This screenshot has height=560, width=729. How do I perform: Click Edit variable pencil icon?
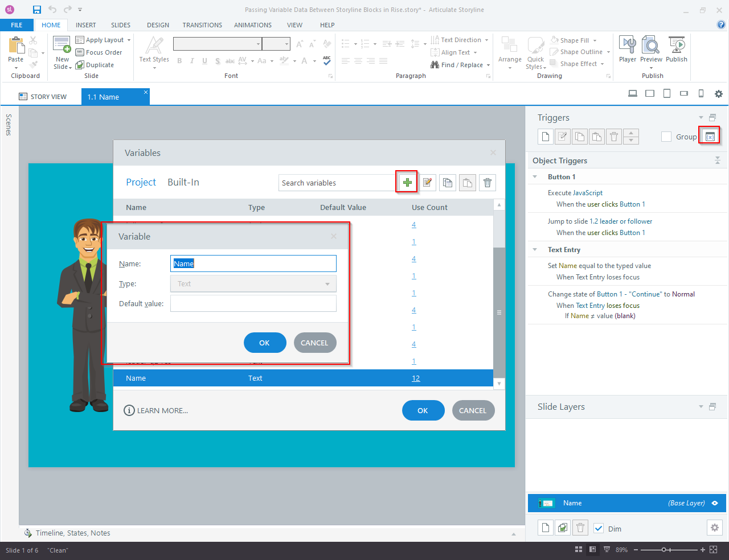click(427, 183)
